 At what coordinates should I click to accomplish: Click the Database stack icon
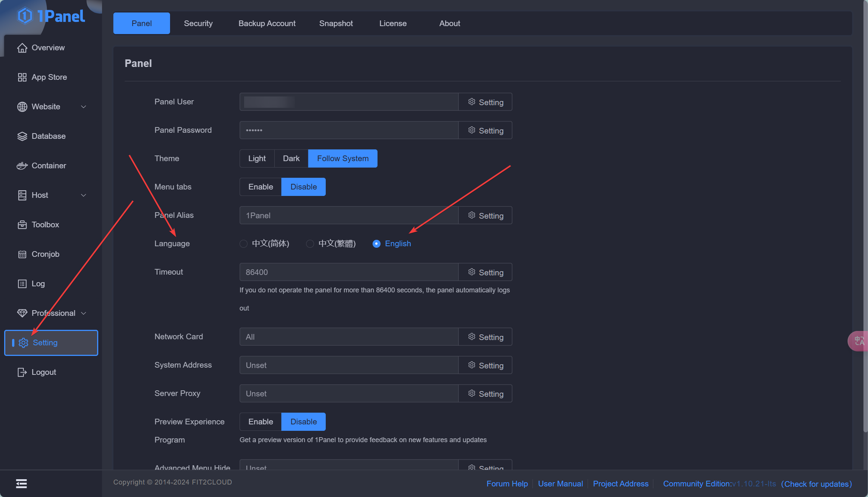(x=22, y=136)
